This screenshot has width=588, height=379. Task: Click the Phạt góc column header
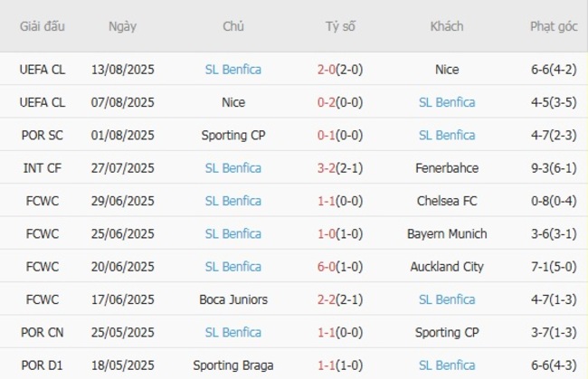pyautogui.click(x=554, y=26)
